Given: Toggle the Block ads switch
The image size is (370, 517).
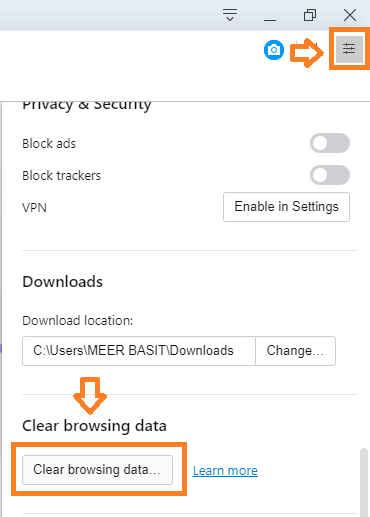Looking at the screenshot, I should [x=330, y=143].
